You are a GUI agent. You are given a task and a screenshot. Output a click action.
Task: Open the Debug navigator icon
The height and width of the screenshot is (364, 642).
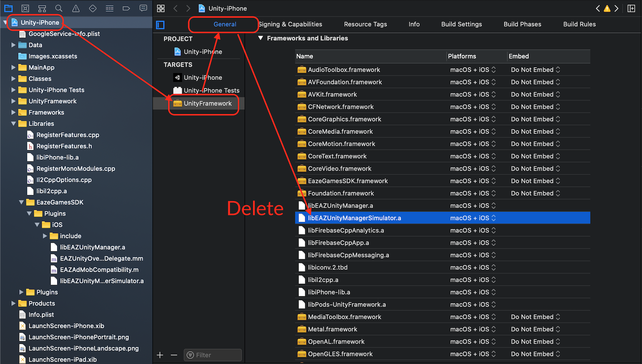coord(109,8)
